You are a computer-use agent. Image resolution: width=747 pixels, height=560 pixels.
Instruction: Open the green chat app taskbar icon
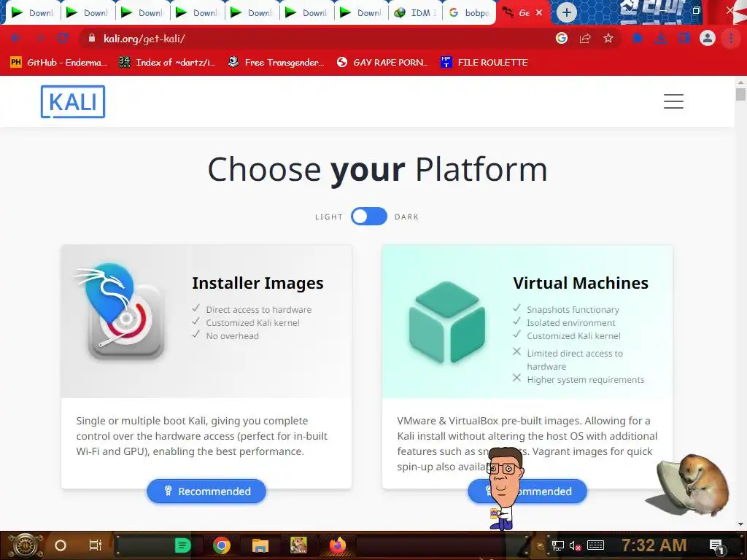point(182,545)
